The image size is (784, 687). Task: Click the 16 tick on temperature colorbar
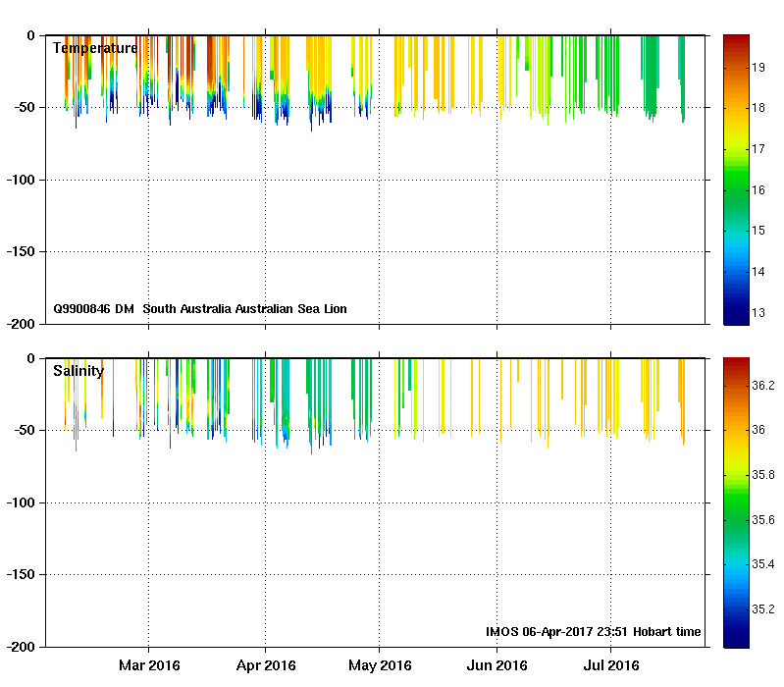pos(758,190)
